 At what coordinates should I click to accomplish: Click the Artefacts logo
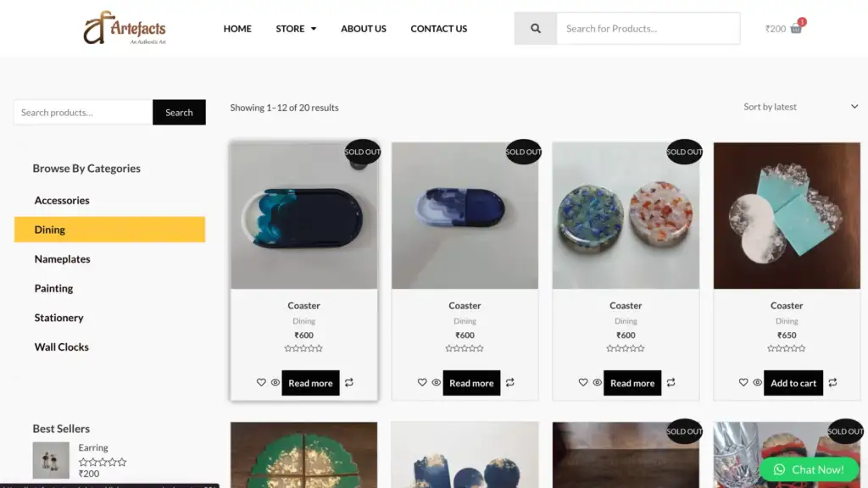pyautogui.click(x=124, y=27)
